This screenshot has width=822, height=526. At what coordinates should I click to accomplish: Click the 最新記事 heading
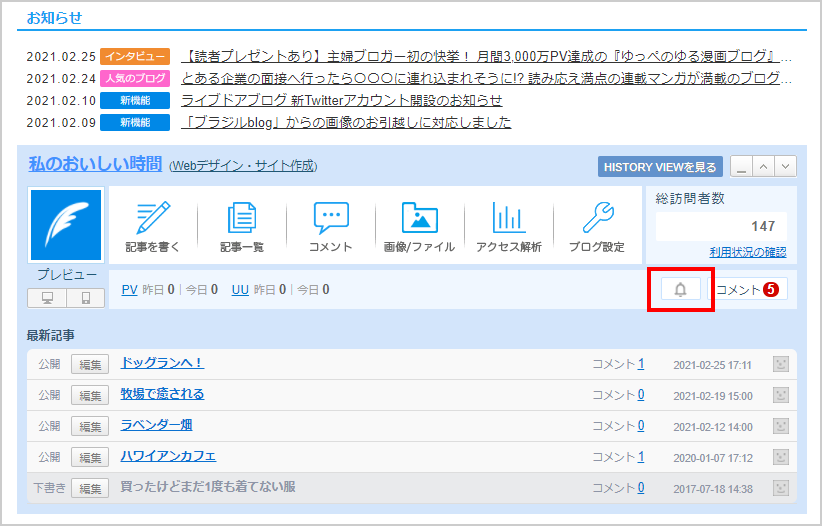(x=51, y=335)
